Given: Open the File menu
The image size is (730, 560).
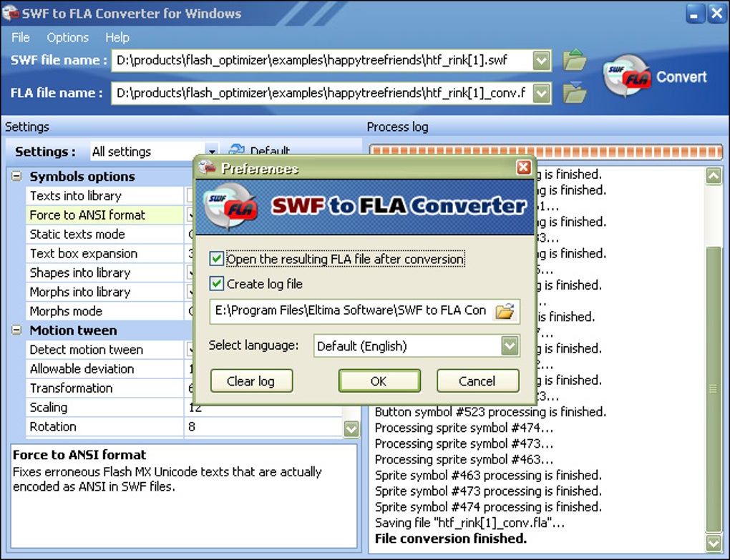Looking at the screenshot, I should tap(21, 37).
